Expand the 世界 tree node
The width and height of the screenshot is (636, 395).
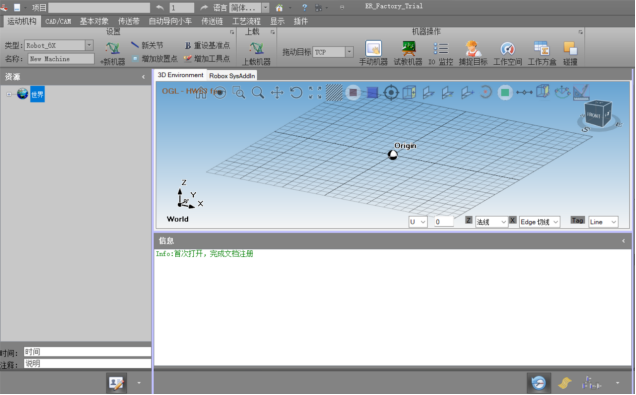pyautogui.click(x=9, y=94)
